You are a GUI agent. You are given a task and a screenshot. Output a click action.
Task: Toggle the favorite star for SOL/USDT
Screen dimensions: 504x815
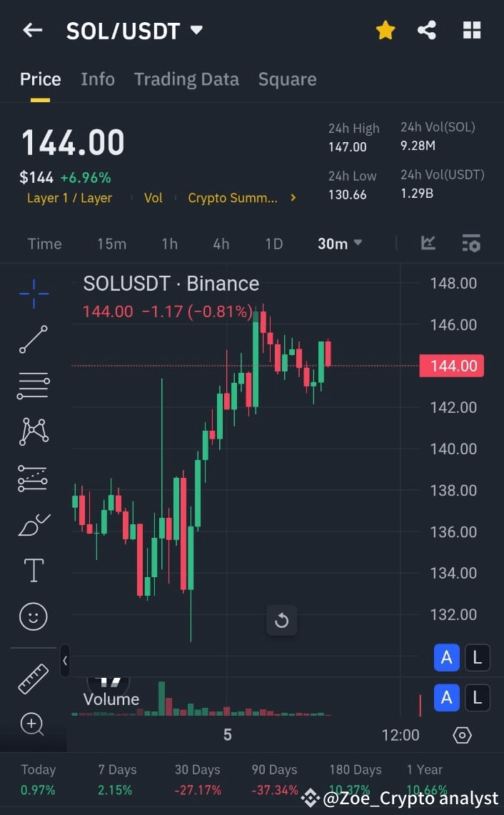pos(385,30)
